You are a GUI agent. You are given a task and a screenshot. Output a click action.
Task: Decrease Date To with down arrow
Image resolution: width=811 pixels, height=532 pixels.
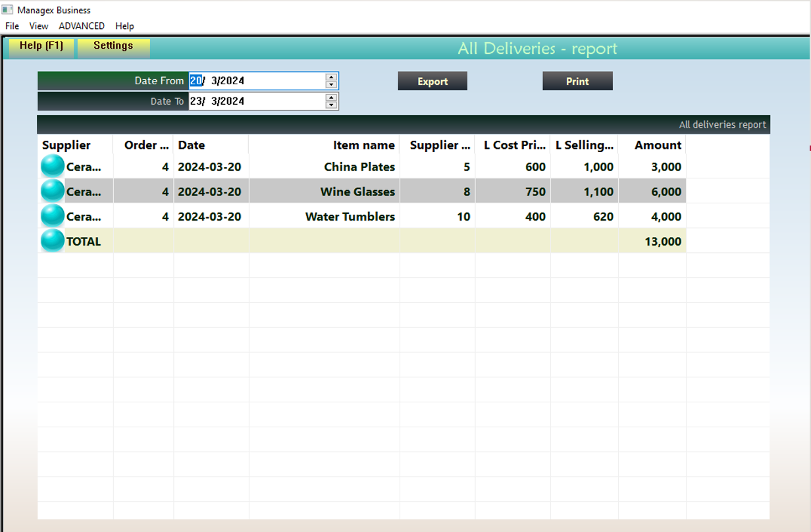(331, 105)
